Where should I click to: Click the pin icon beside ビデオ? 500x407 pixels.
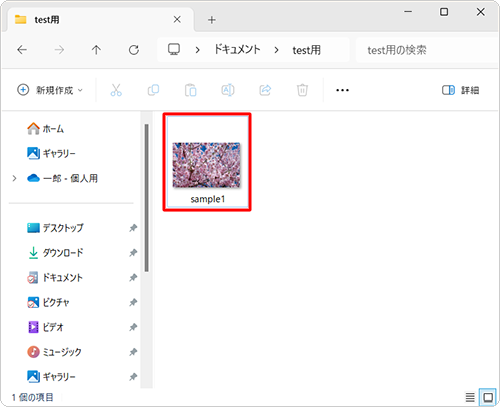coord(133,327)
